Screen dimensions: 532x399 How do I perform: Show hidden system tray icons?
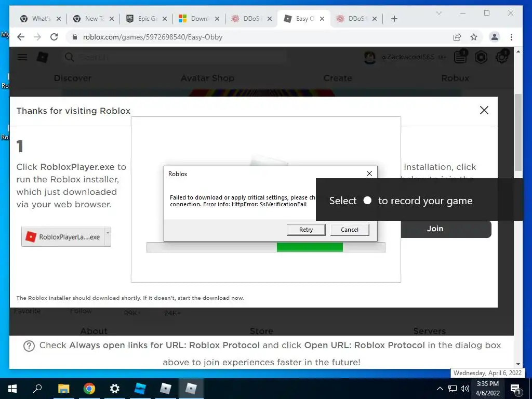tap(440, 389)
